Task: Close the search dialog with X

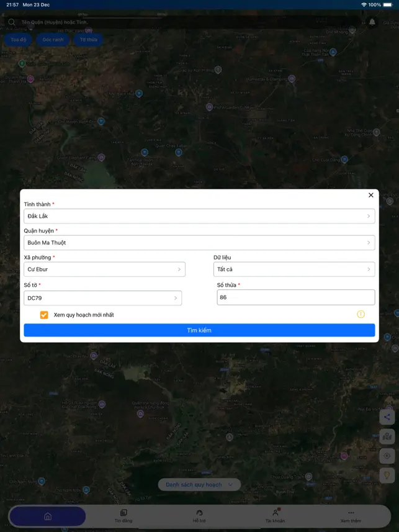Action: coord(371,195)
